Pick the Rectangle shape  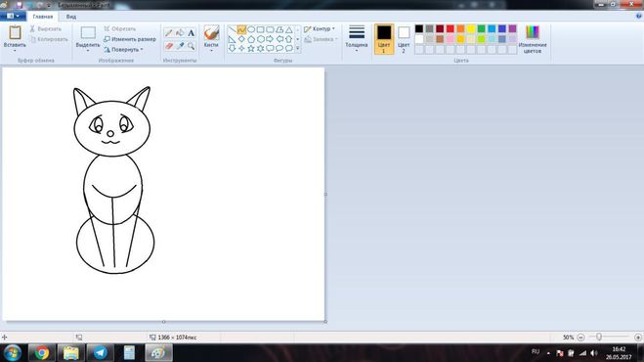point(260,29)
